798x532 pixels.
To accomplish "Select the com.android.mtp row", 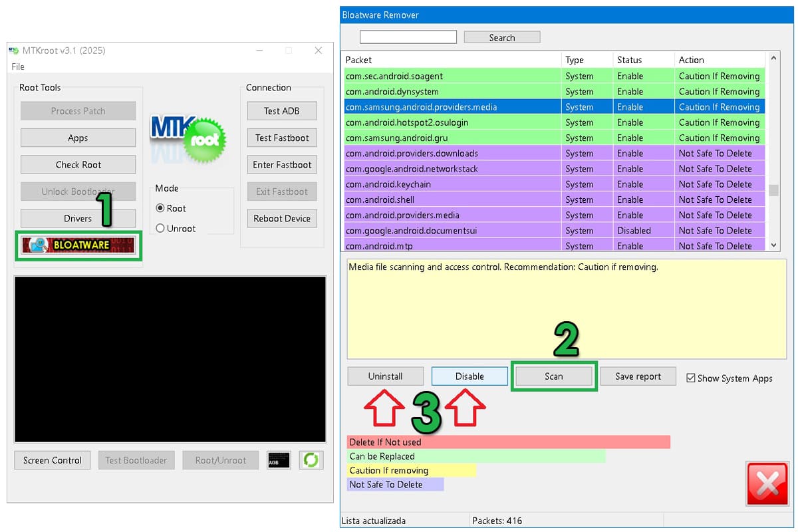I will tap(554, 245).
